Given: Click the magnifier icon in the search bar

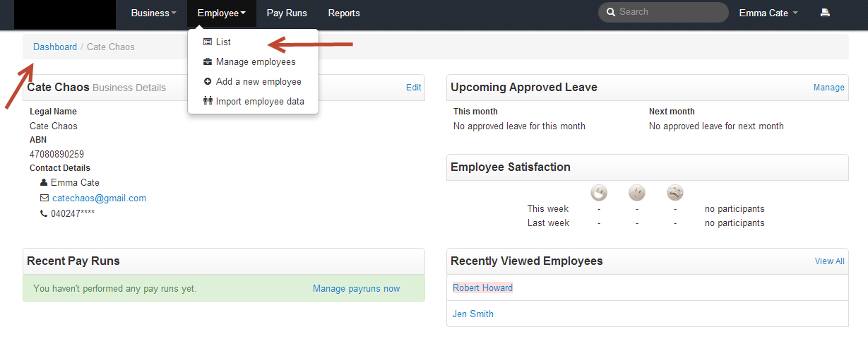Looking at the screenshot, I should pyautogui.click(x=611, y=12).
